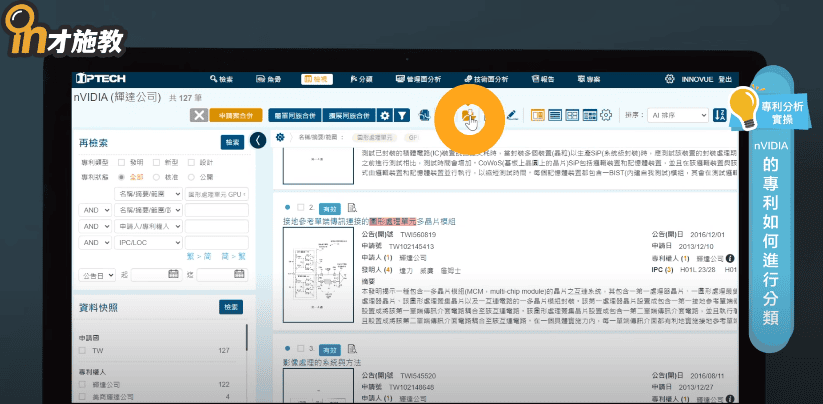823x404 pixels.
Task: Click the gear icon beside 擴展同族合併
Action: 387,116
